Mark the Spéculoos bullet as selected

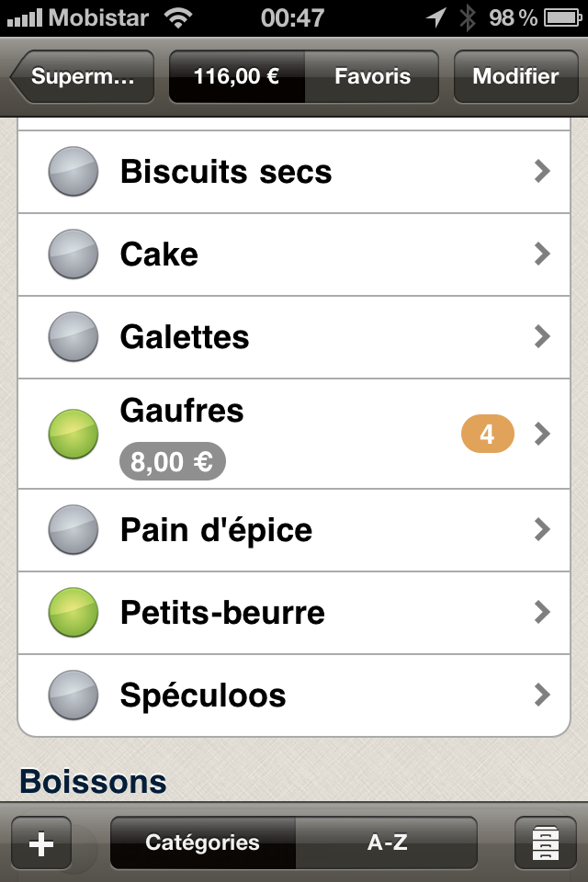pos(73,695)
